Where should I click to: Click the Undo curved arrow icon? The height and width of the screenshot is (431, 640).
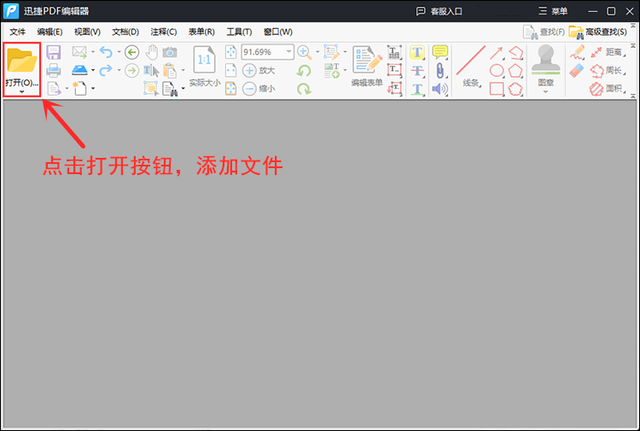[x=106, y=52]
